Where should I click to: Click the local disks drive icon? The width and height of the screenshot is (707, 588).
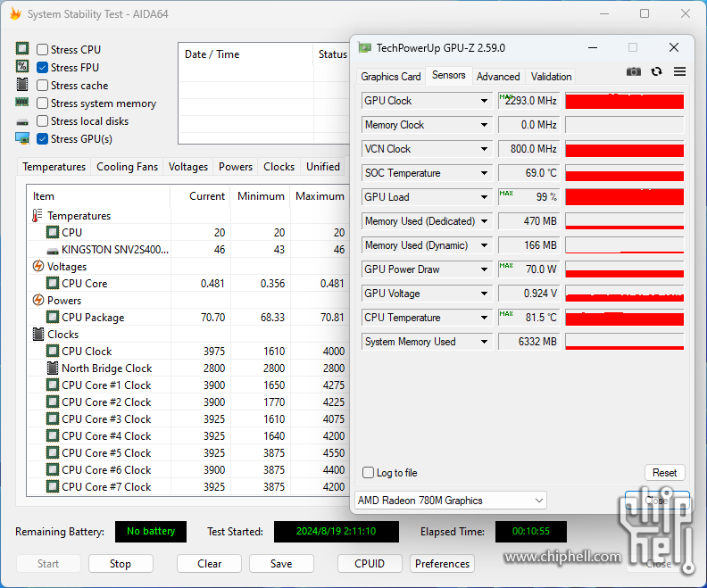point(22,121)
